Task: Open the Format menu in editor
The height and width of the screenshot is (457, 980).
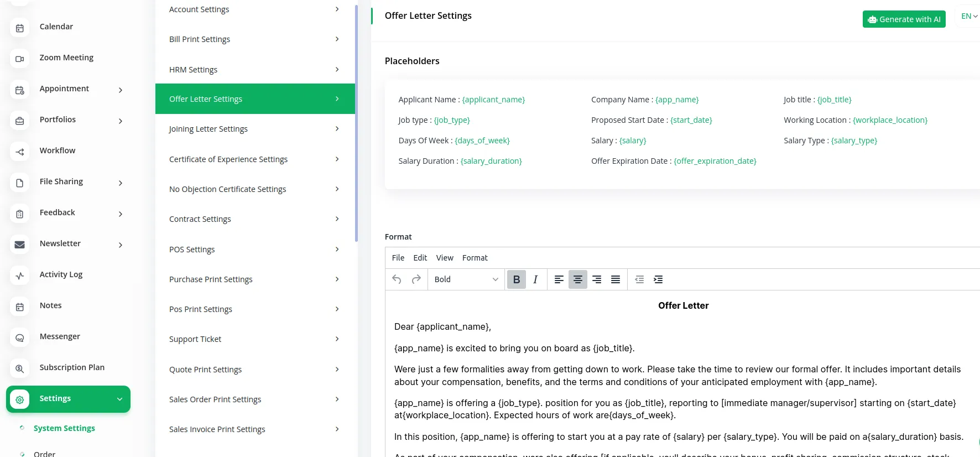Action: click(475, 258)
